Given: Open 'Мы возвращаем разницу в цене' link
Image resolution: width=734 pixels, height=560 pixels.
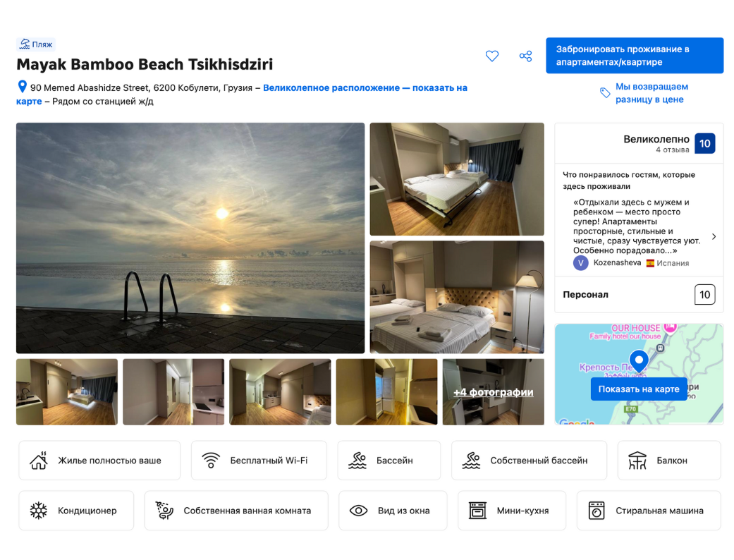Looking at the screenshot, I should 651,93.
